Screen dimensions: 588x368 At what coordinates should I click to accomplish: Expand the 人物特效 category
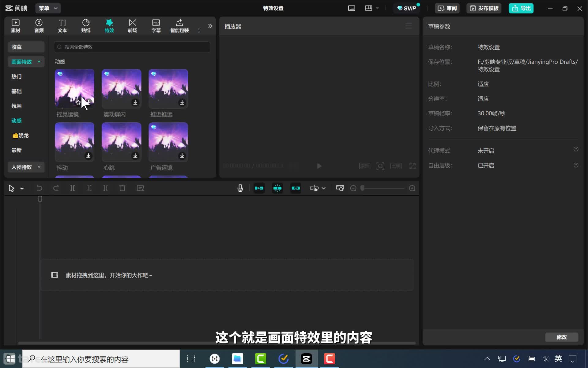click(26, 167)
